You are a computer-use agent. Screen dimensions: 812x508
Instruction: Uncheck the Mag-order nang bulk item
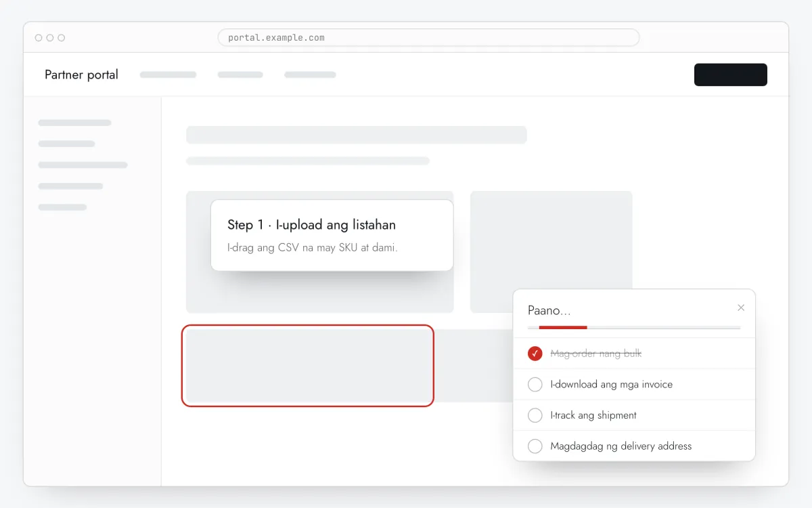pos(535,354)
